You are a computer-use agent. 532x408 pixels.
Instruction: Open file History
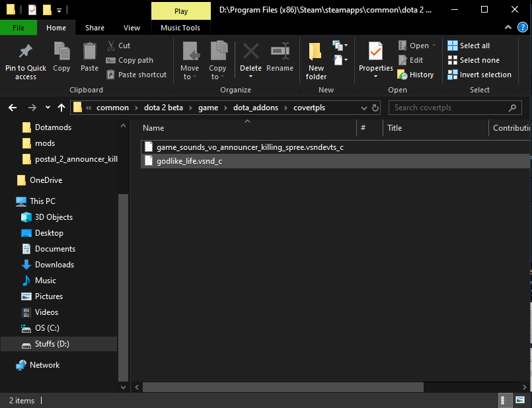[416, 75]
